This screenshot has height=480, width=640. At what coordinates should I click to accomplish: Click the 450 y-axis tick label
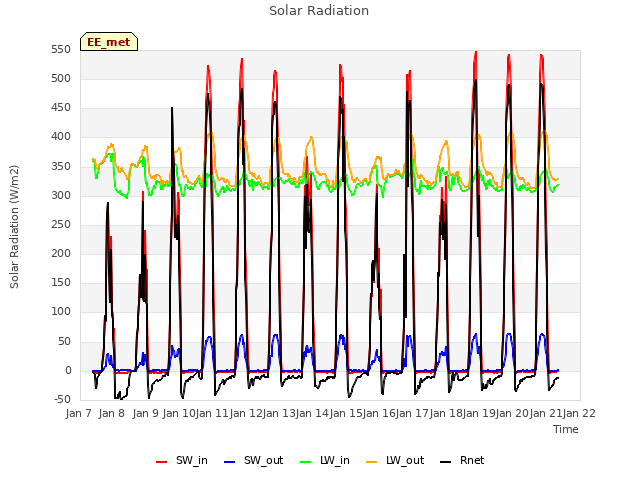[x=61, y=108]
